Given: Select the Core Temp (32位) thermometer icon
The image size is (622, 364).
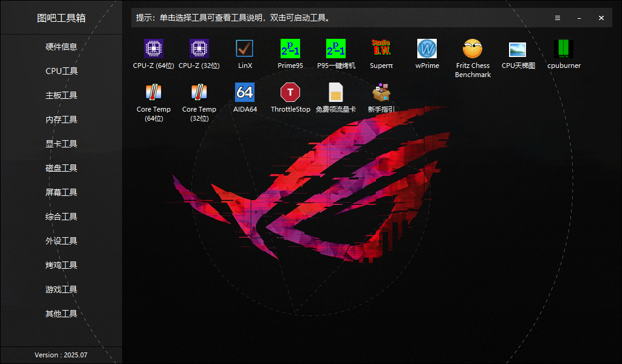Looking at the screenshot, I should point(199,92).
